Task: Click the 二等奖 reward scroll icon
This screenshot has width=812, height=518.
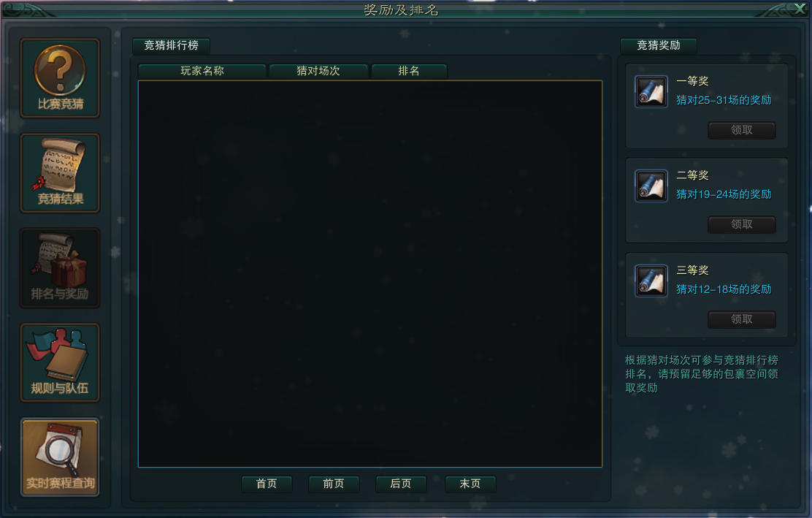Action: [651, 186]
